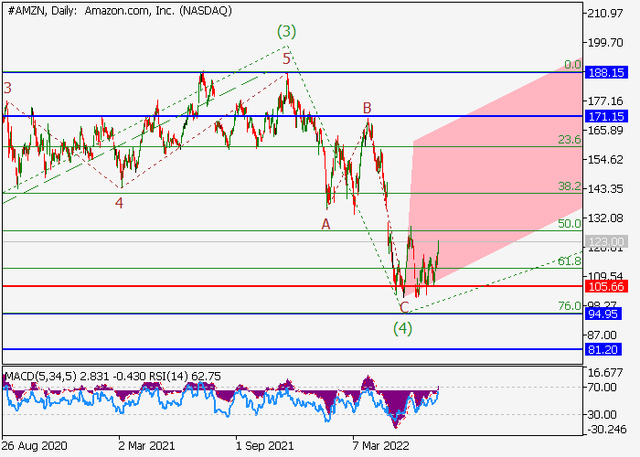
Task: Click the grey 123.00 current price label
Action: [x=606, y=242]
